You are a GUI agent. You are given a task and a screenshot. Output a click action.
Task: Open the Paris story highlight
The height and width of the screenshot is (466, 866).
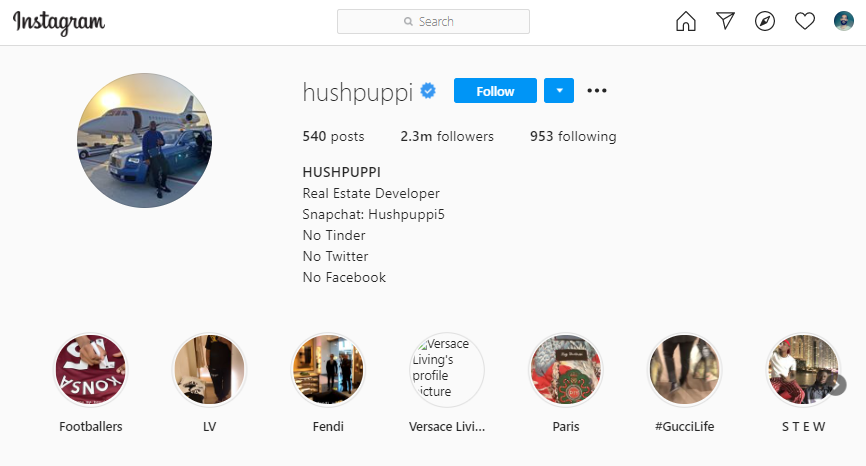coord(566,370)
